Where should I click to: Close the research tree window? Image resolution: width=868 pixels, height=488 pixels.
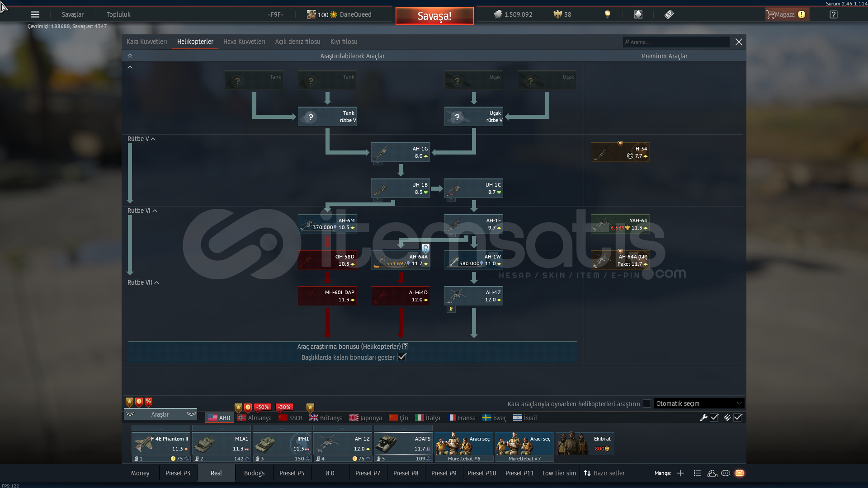tap(739, 42)
